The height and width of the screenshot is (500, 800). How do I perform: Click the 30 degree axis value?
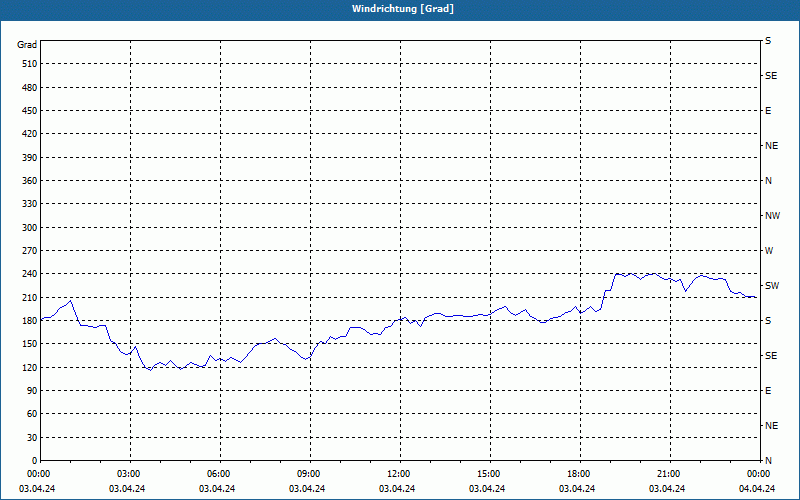pyautogui.click(x=32, y=437)
